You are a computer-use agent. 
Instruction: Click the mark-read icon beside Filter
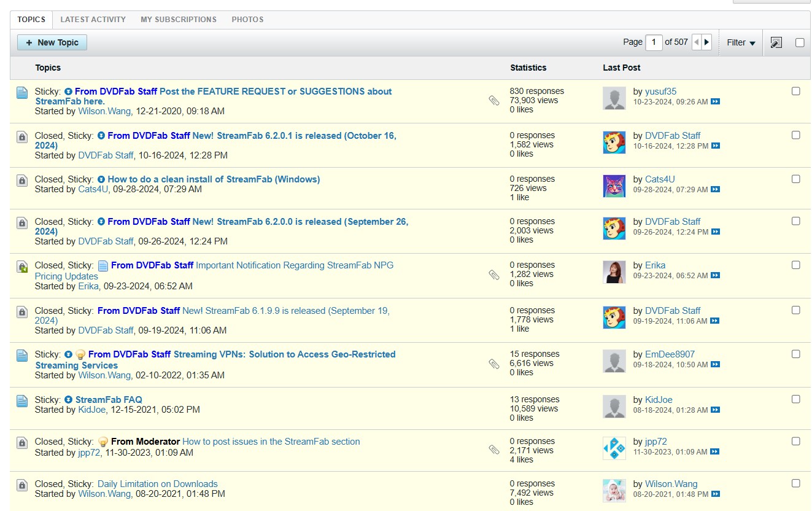[x=776, y=42]
